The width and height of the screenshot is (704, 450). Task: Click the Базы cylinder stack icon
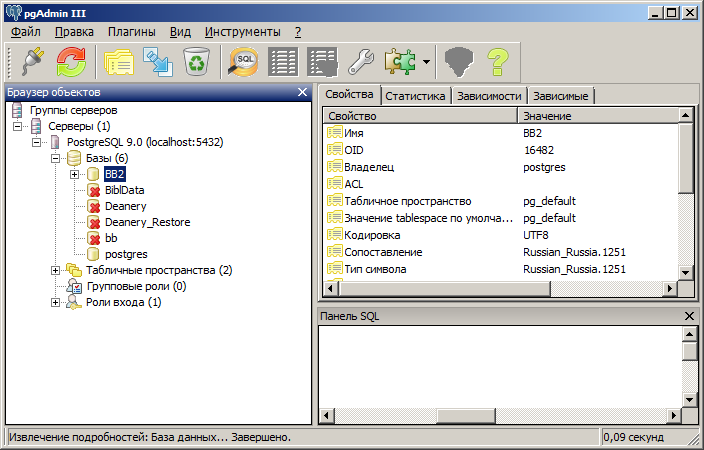pos(74,158)
